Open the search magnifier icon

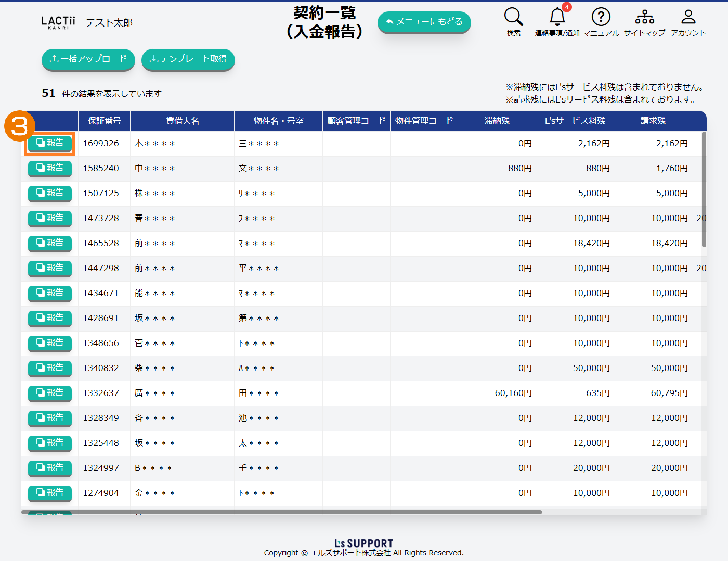[513, 17]
